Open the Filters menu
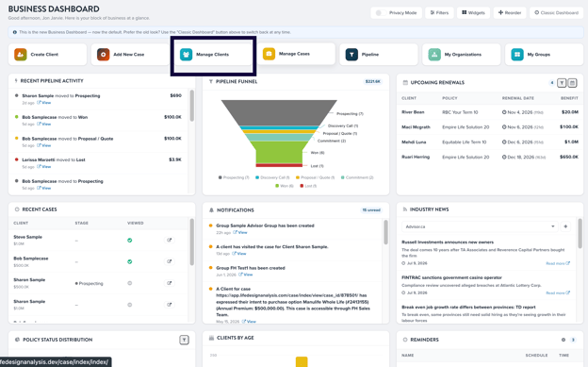The height and width of the screenshot is (367, 588). coord(439,13)
